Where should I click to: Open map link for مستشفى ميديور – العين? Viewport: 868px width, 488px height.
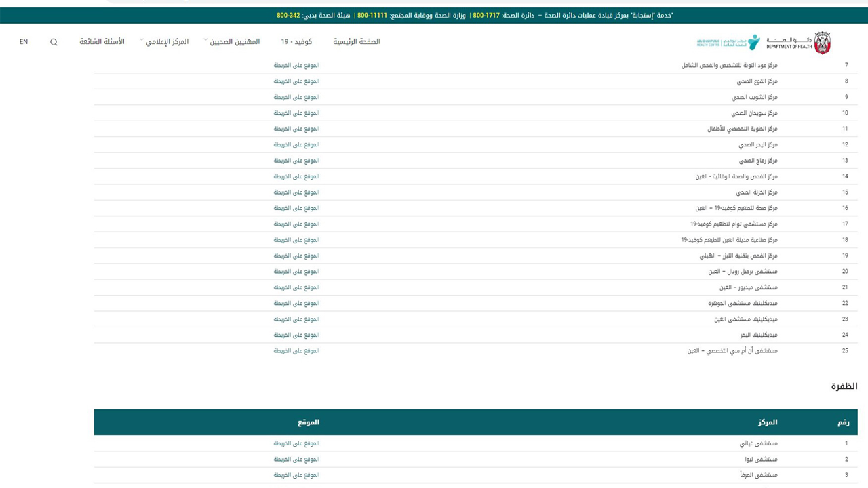(x=296, y=287)
